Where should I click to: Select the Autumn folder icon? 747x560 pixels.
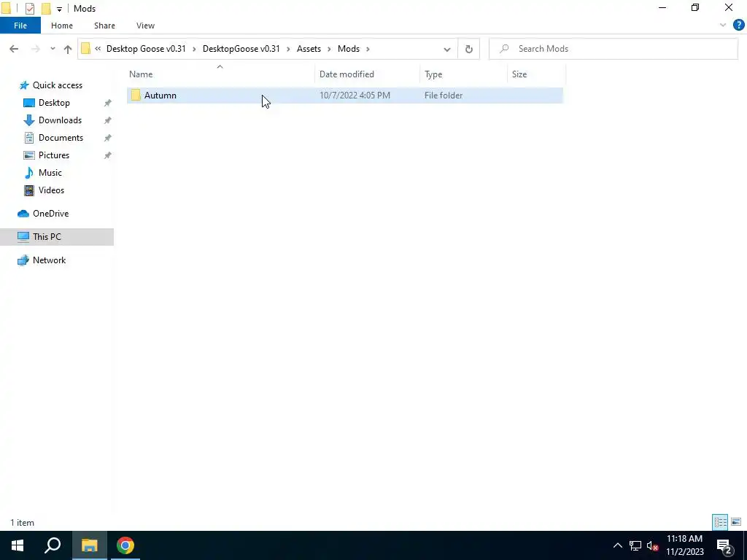pos(136,96)
